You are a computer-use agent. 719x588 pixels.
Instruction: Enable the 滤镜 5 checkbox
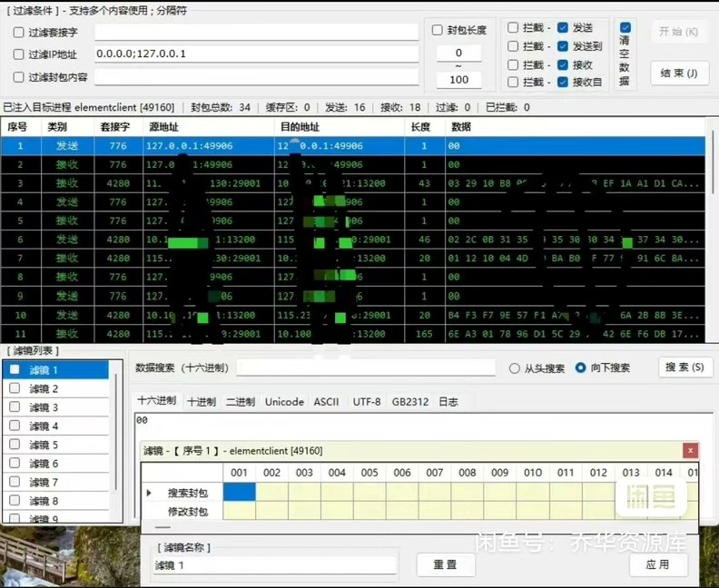(x=15, y=444)
